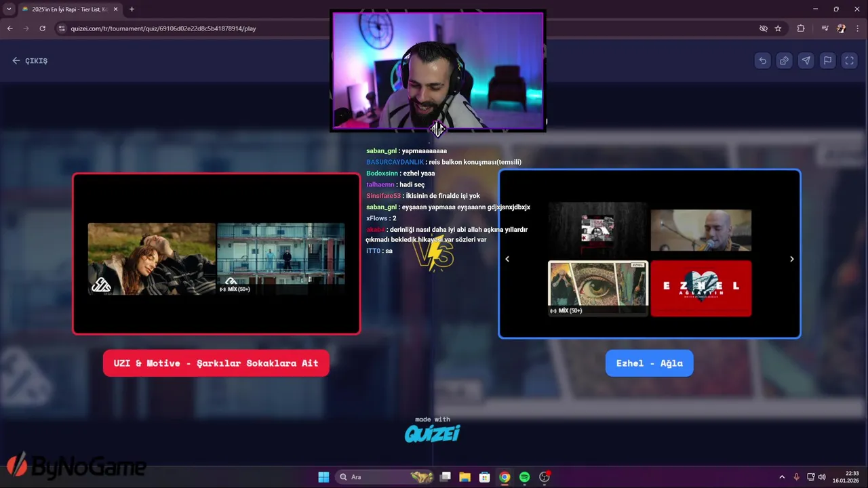
Task: Click chat username xFlows
Action: point(376,218)
